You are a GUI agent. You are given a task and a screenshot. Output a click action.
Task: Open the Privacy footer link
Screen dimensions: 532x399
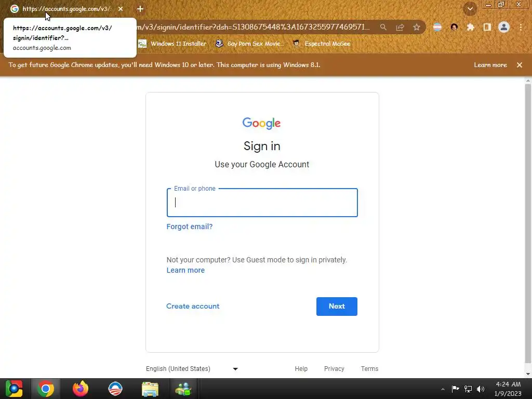334,369
